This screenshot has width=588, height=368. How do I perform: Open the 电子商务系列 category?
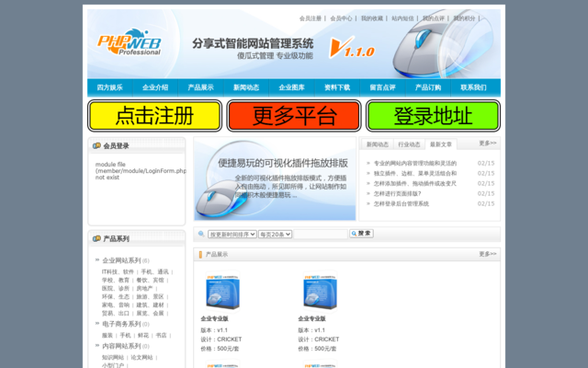(121, 324)
